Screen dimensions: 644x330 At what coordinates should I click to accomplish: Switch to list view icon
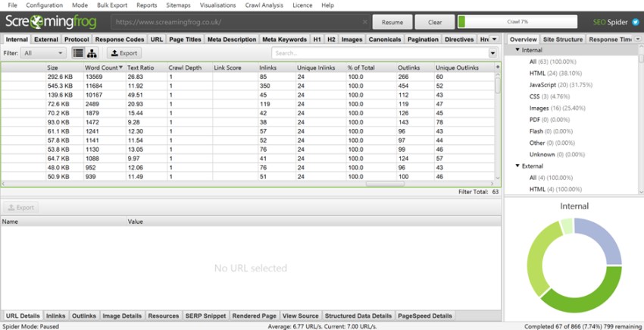78,53
